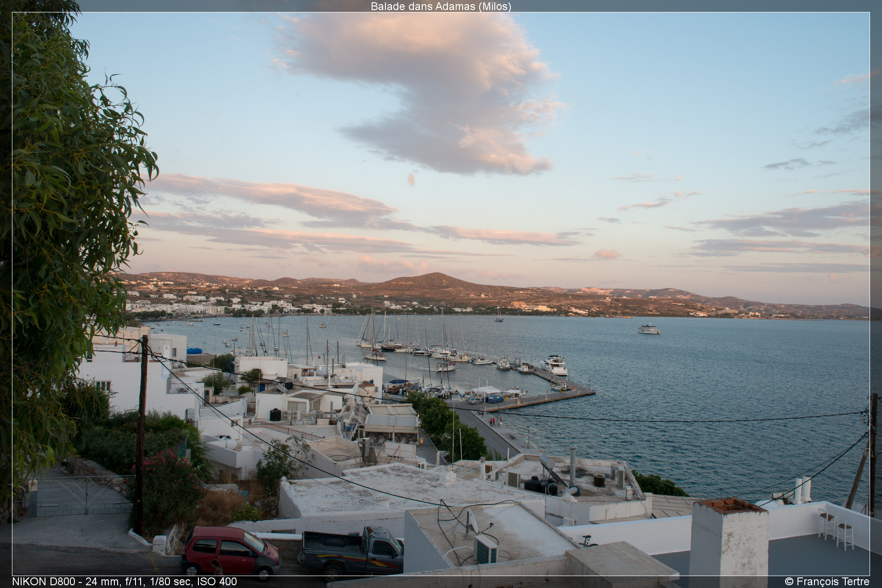
Task: Click the title 'Balade dans Adamas (Milos)'
Action: [441, 6]
